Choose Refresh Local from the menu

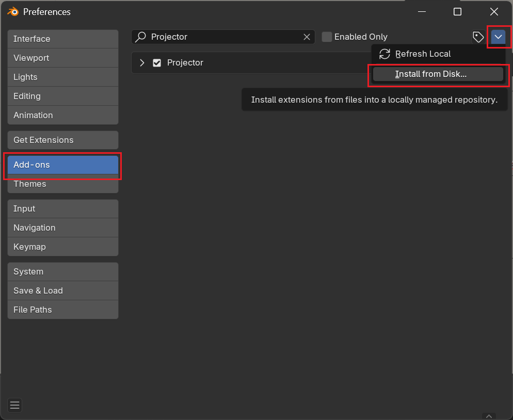(x=438, y=54)
